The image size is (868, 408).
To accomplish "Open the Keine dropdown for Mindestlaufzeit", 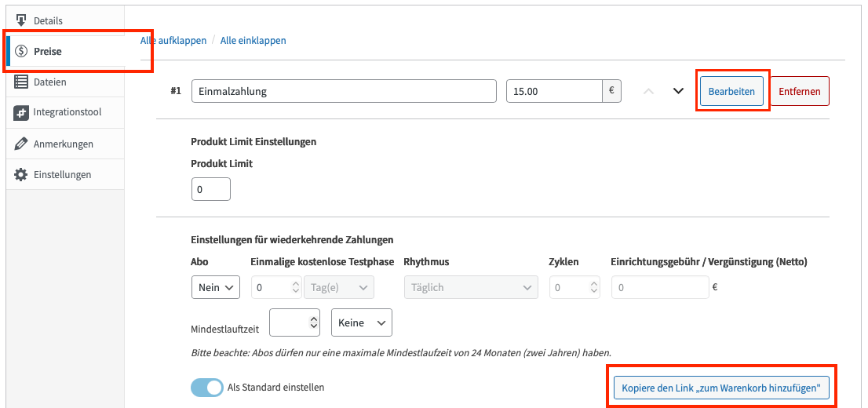I will click(362, 322).
